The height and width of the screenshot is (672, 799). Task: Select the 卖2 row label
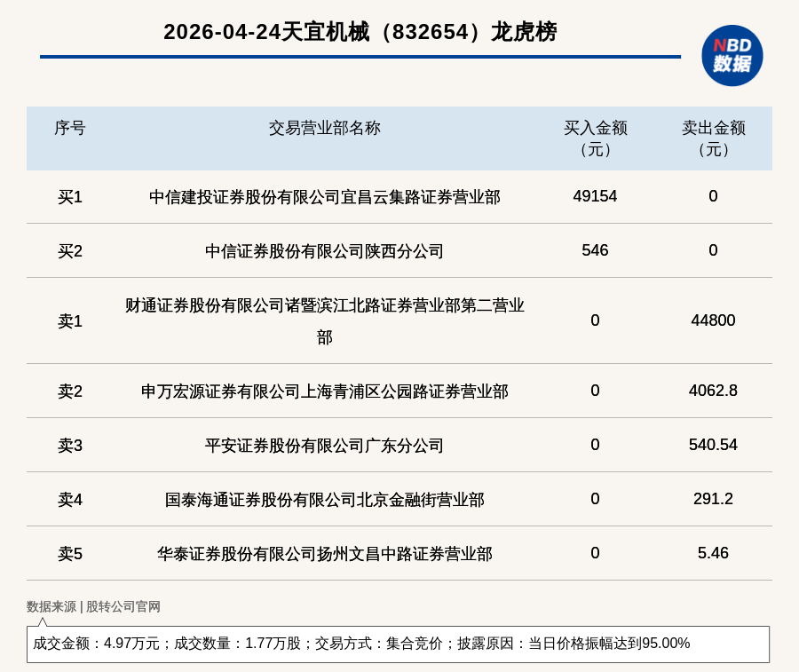point(70,391)
